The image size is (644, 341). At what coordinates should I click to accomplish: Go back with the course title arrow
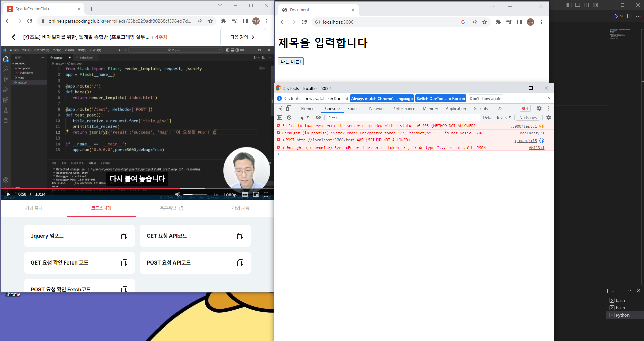click(14, 37)
